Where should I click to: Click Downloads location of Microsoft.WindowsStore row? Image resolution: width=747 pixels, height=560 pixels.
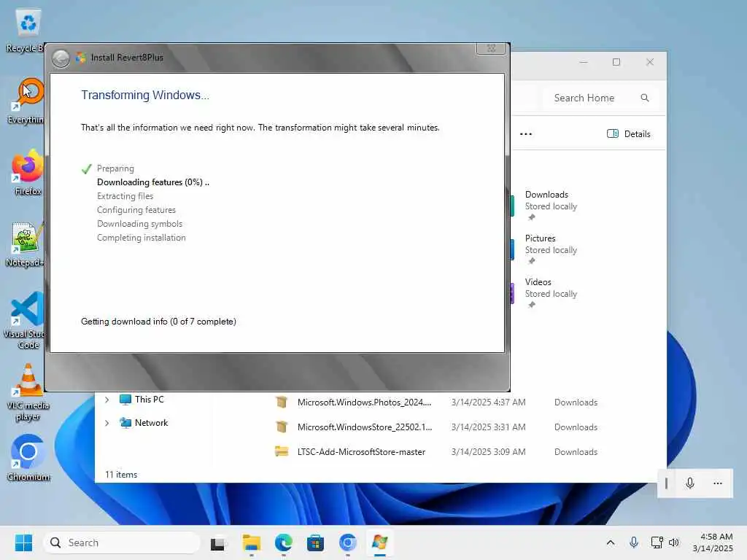576,427
